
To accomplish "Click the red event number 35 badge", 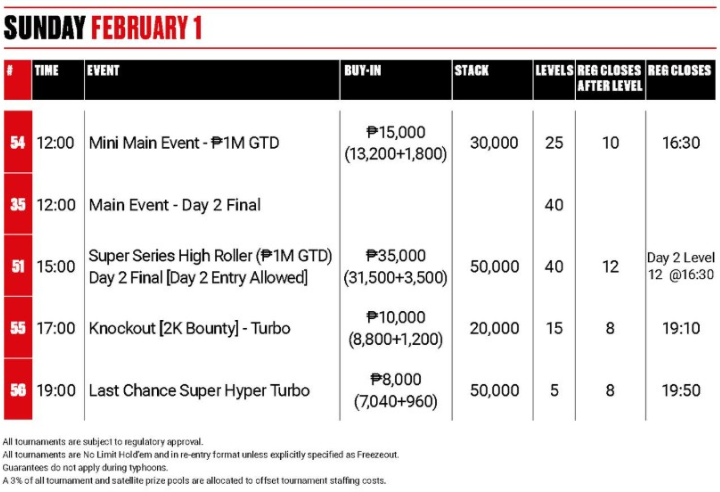I will pyautogui.click(x=17, y=205).
